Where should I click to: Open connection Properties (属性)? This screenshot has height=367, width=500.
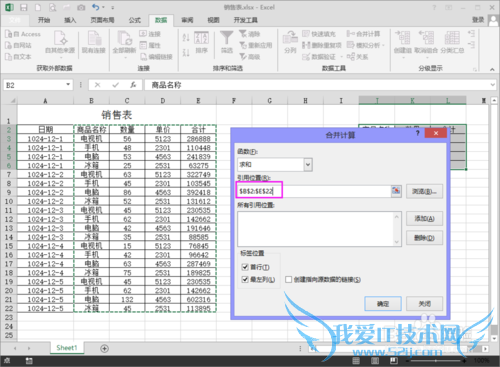click(150, 45)
